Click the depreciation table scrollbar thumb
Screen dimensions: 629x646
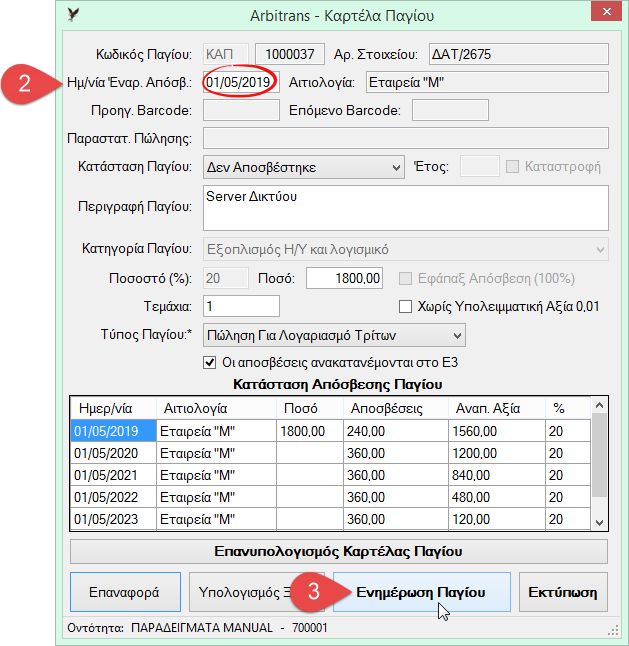pos(599,455)
